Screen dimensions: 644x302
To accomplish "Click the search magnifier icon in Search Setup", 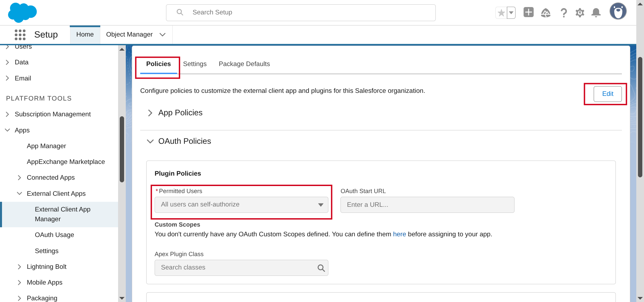I will tap(180, 12).
